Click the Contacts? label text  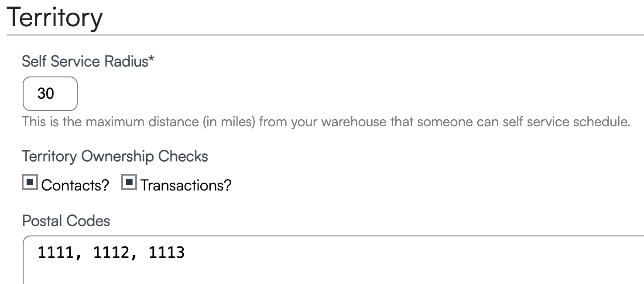coord(75,185)
